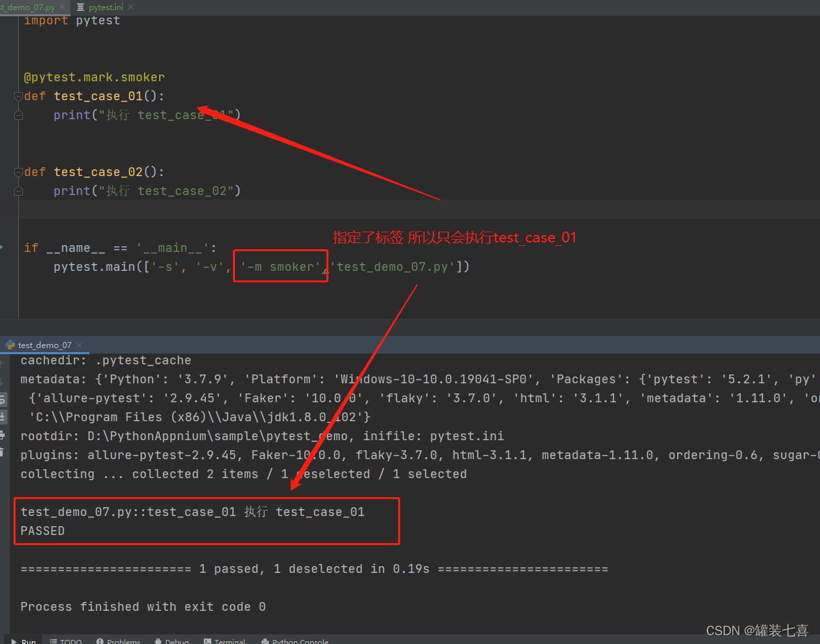The image size is (820, 644).
Task: Click the print icon in the run sidebar
Action: pos(3,434)
